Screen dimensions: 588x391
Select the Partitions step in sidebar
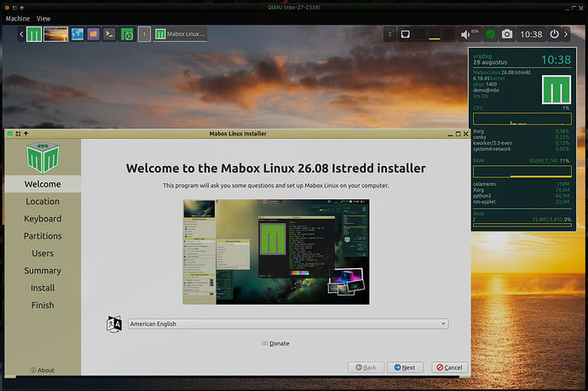(43, 236)
